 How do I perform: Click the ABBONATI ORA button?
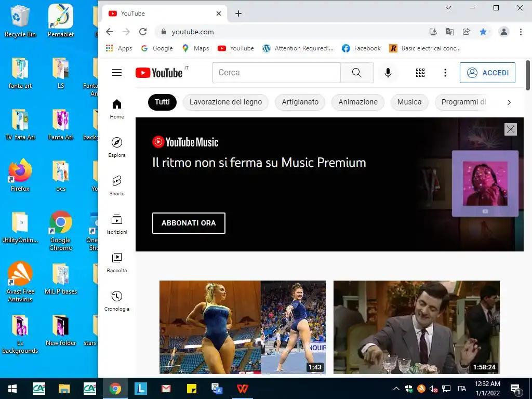189,223
